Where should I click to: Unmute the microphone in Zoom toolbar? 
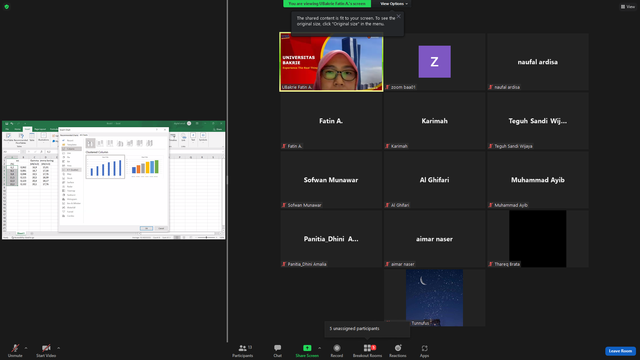(x=15, y=350)
